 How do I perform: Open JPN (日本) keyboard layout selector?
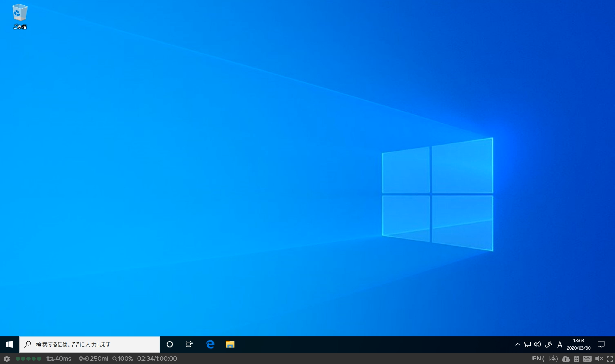(544, 359)
